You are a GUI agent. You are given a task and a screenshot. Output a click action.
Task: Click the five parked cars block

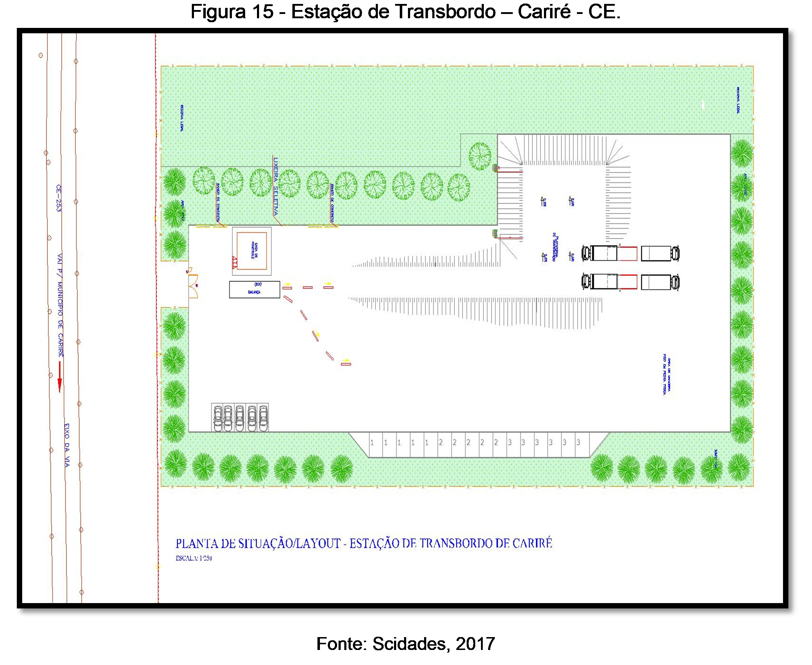pyautogui.click(x=240, y=417)
